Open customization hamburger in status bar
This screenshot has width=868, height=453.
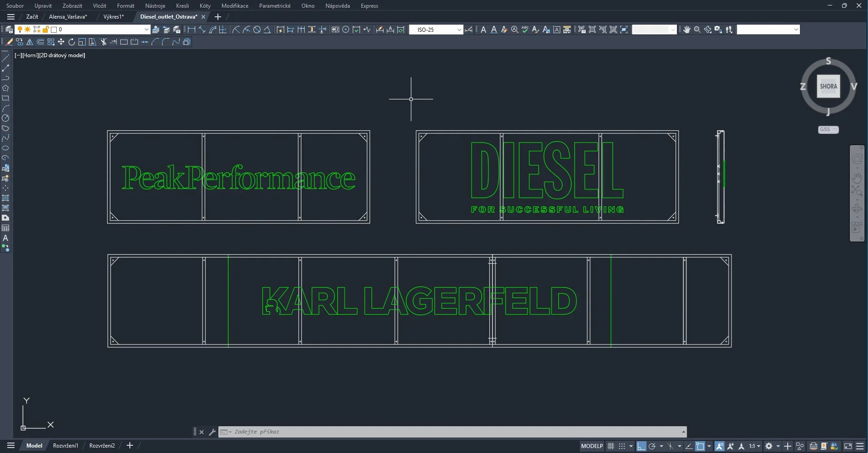coord(860,446)
